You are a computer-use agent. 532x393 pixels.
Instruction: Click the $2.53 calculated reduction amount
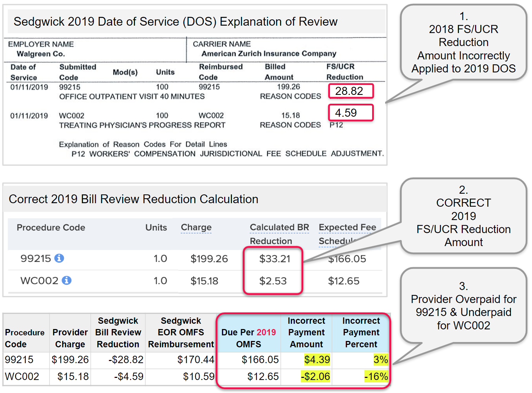(x=273, y=281)
